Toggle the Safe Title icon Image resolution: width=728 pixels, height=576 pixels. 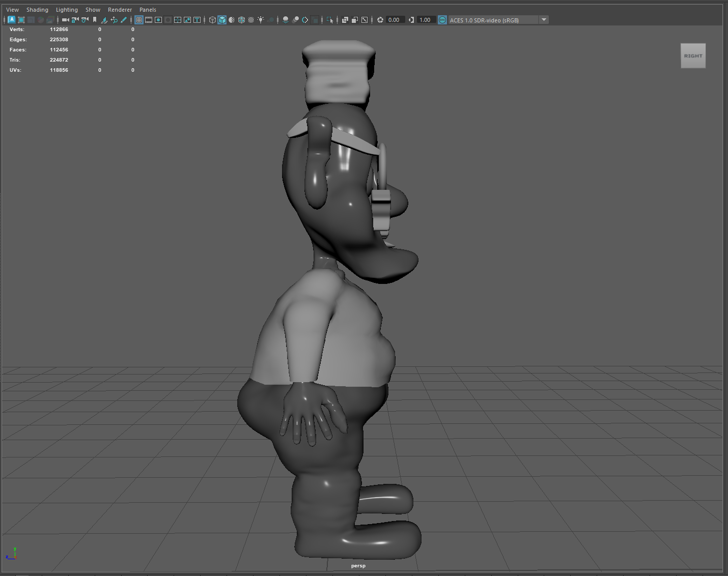click(x=197, y=20)
